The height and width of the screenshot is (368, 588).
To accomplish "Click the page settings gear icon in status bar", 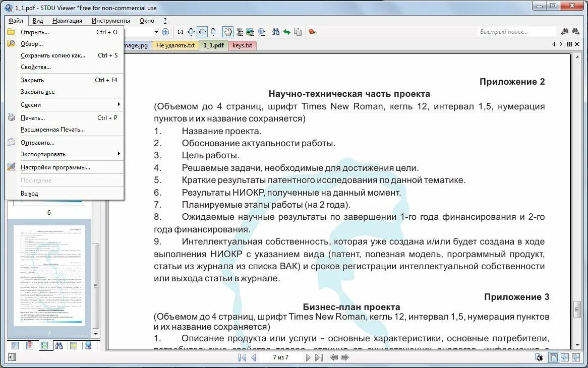I will click(539, 357).
